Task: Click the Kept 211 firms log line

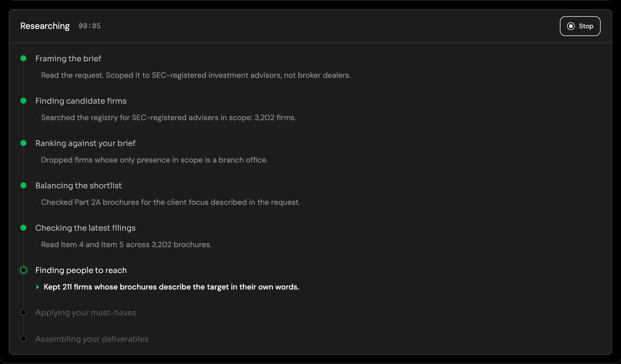Action: (x=171, y=287)
